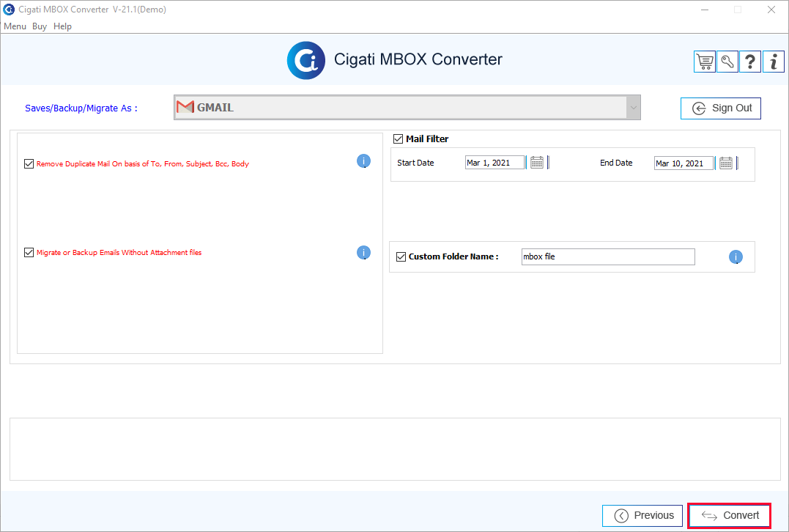Uncheck Migrate Without Attachment files checkbox
Image resolution: width=789 pixels, height=532 pixels.
tap(29, 252)
